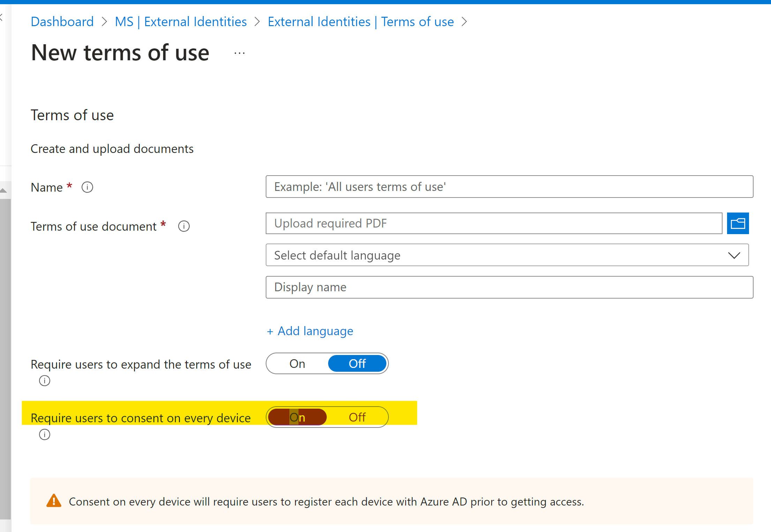Click the left scrollbar up arrow

[3, 190]
